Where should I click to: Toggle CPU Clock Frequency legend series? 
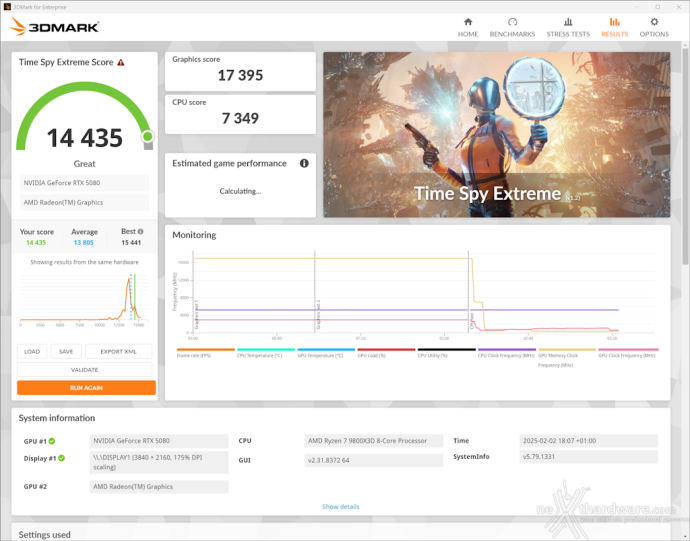[x=507, y=353]
